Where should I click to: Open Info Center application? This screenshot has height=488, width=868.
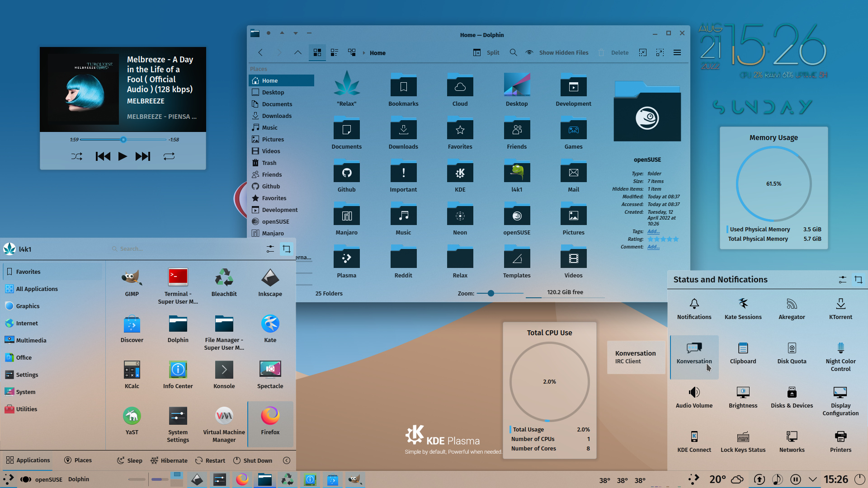(x=178, y=375)
